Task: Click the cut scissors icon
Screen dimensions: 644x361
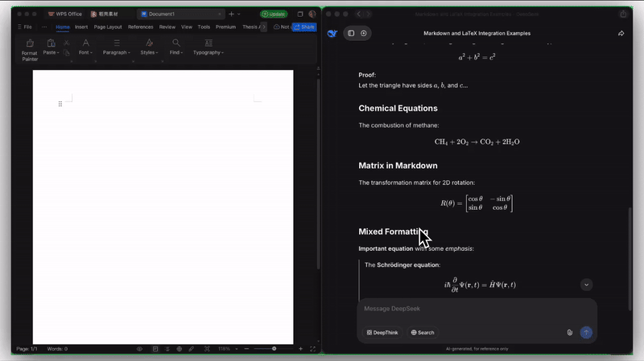Action: 66,43
